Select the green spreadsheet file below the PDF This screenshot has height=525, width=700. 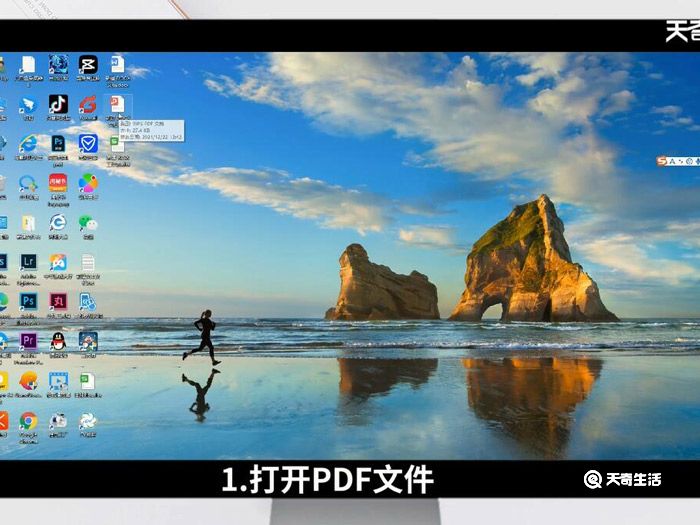click(x=117, y=144)
